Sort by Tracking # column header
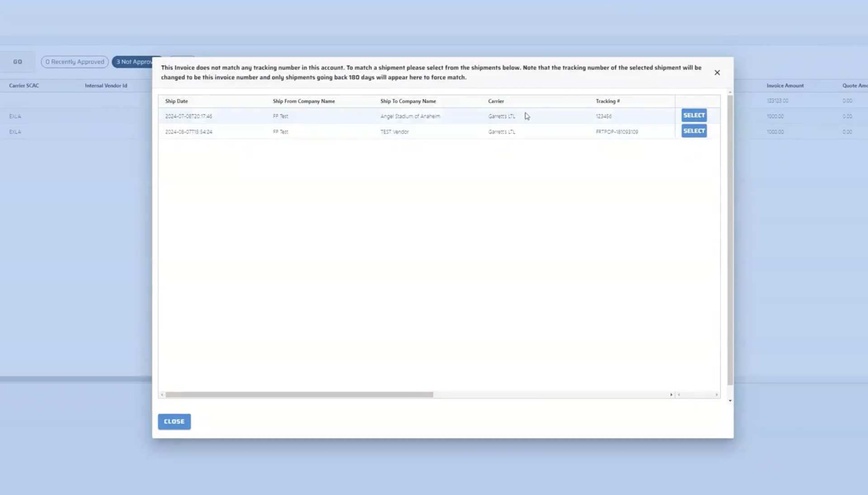This screenshot has height=495, width=868. 608,101
